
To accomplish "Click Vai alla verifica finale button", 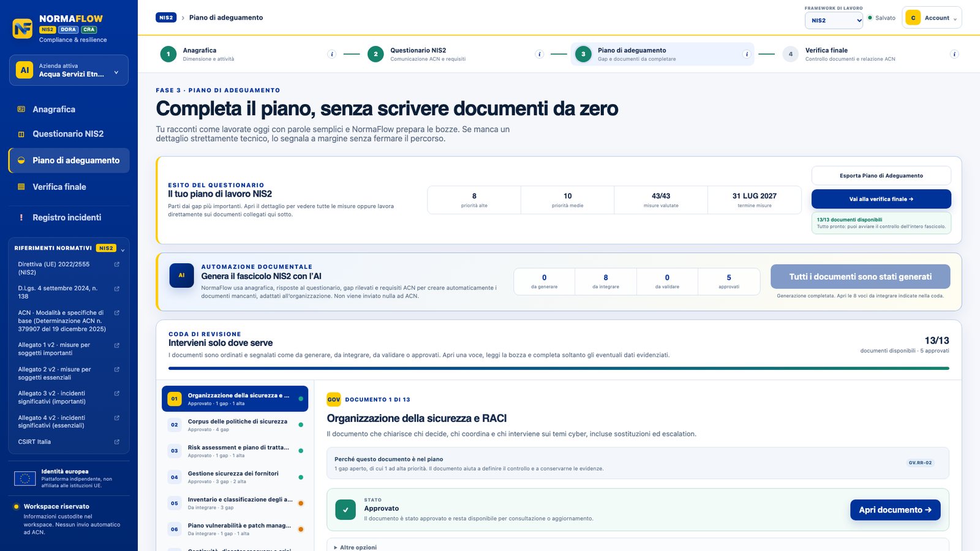I will 881,199.
